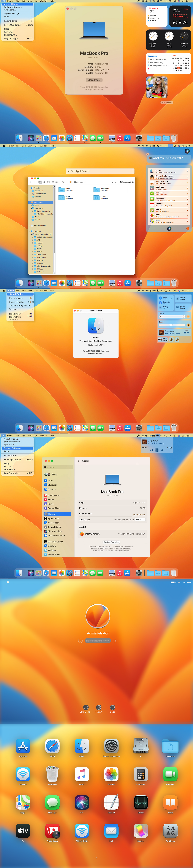The width and height of the screenshot is (193, 868).
Task: Expand the Favoriten tree in Finder sidebar
Action: (30, 188)
